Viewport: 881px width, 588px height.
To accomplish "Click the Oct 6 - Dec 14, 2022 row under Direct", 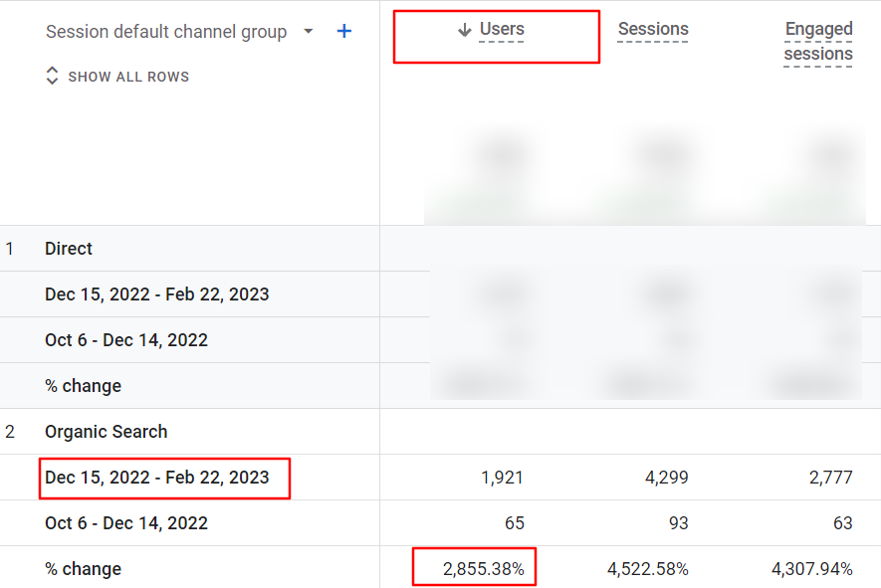I will (126, 340).
